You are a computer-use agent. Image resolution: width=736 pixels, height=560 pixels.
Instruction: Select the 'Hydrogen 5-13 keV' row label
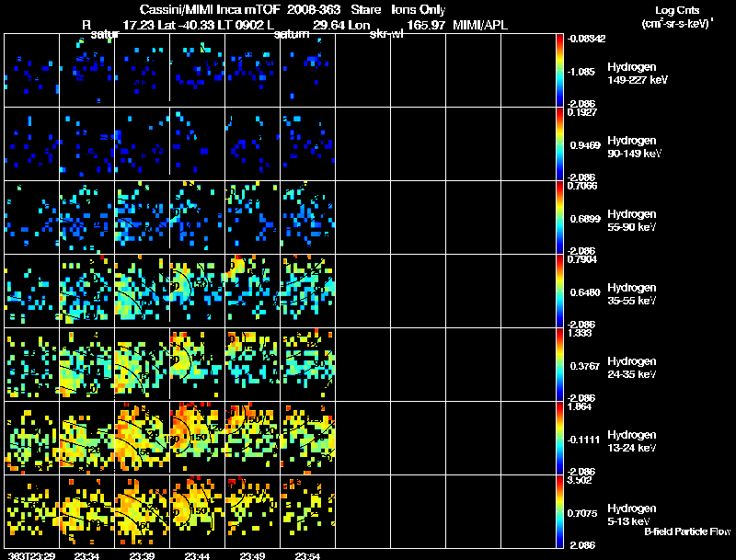(x=632, y=515)
